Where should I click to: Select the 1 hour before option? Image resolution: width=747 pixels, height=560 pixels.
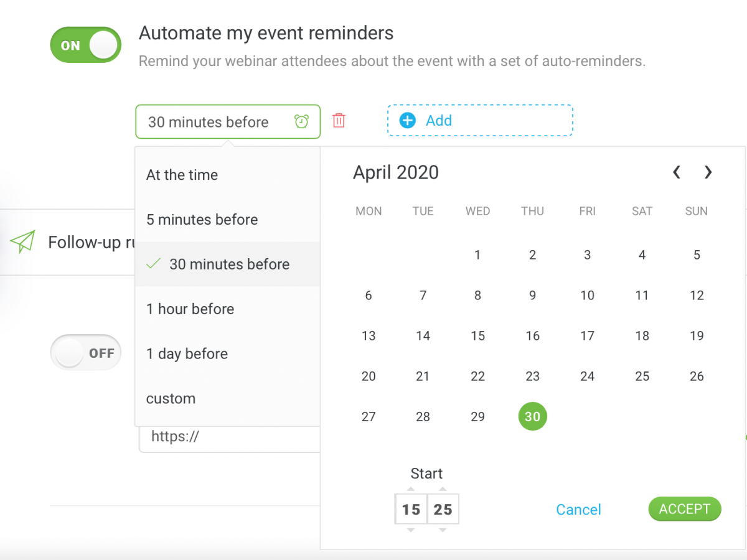coord(190,309)
